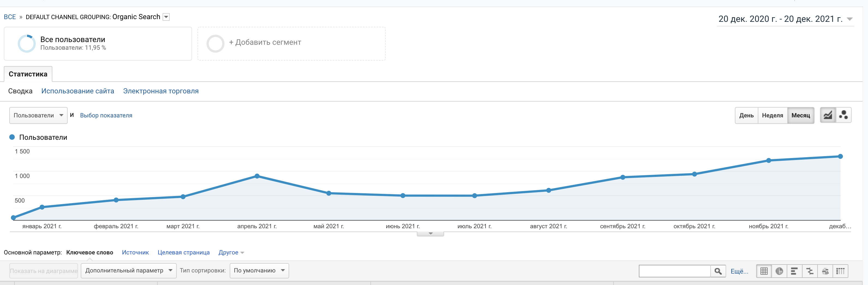Screen dimensions: 868x285
Task: Set chart granularity to Месяц
Action: click(x=801, y=115)
